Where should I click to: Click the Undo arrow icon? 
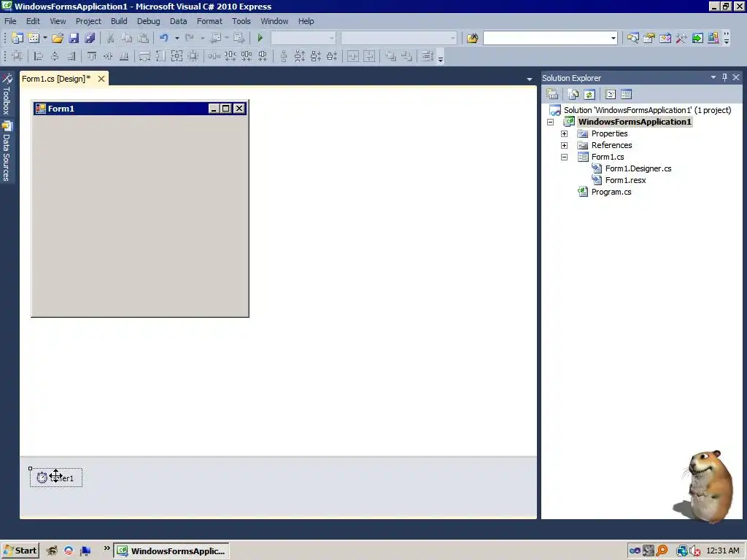click(164, 38)
